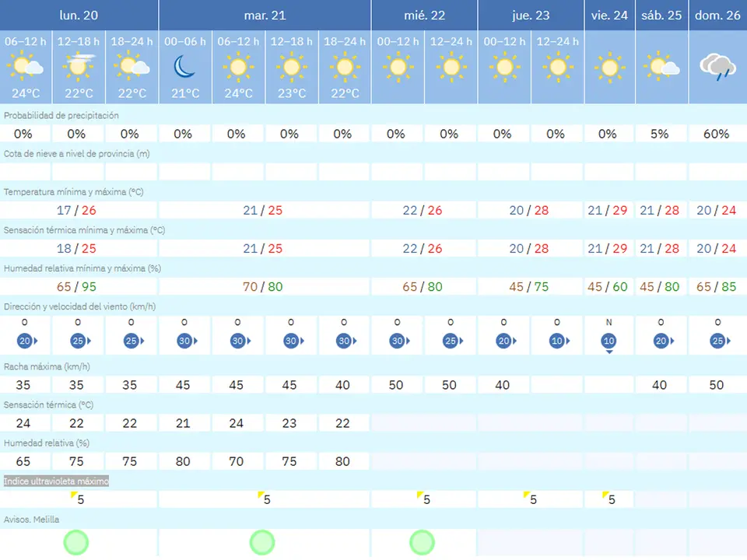Click the Dirección y velocidad del viento label

pyautogui.click(x=79, y=306)
